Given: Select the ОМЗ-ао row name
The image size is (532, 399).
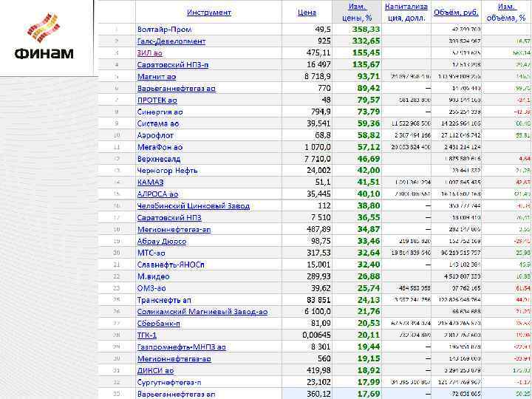Looking at the screenshot, I should pyautogui.click(x=151, y=288).
